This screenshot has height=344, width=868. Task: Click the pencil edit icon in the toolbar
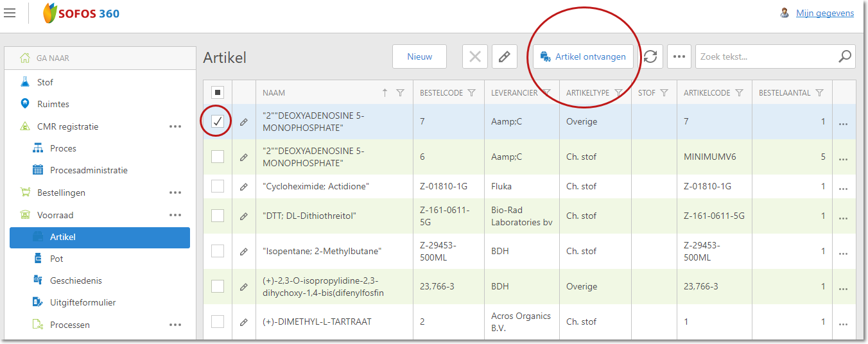pyautogui.click(x=505, y=56)
